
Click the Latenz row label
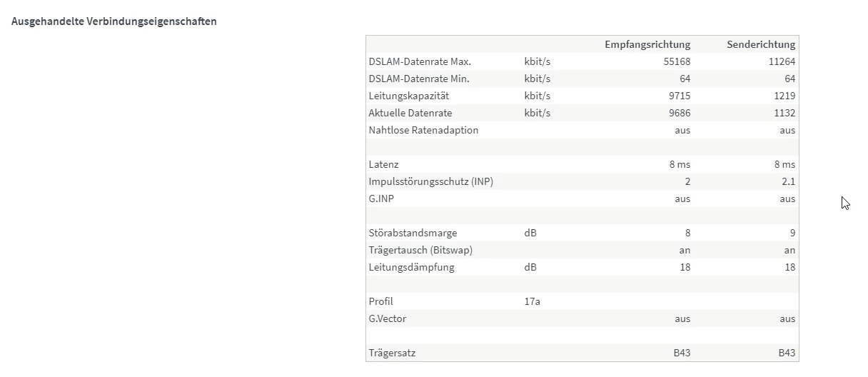[384, 164]
